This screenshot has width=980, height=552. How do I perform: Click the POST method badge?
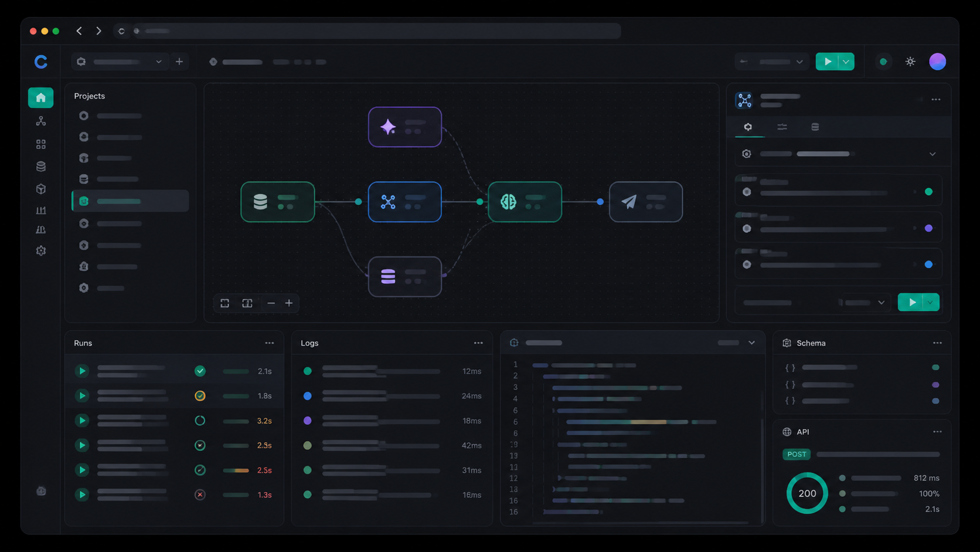797,454
